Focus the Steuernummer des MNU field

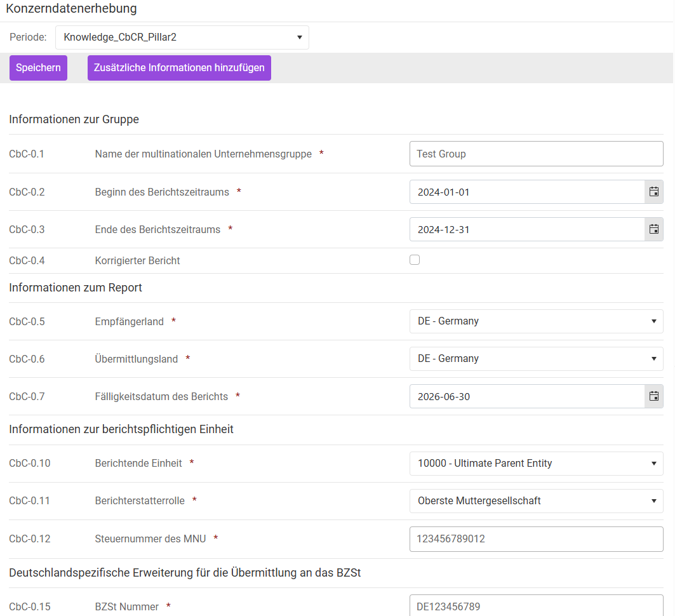coord(536,539)
